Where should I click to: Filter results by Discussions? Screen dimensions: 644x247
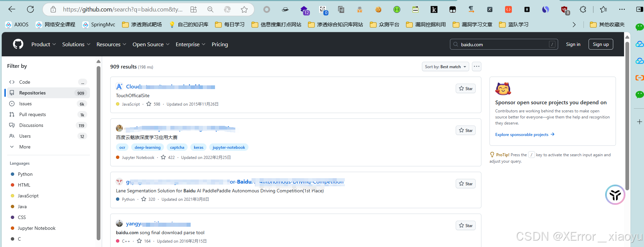[48, 125]
